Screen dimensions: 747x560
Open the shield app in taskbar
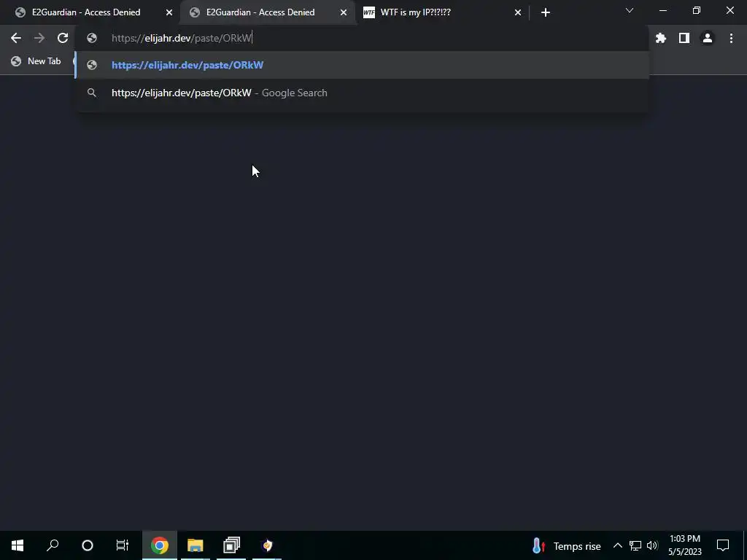coord(267,545)
